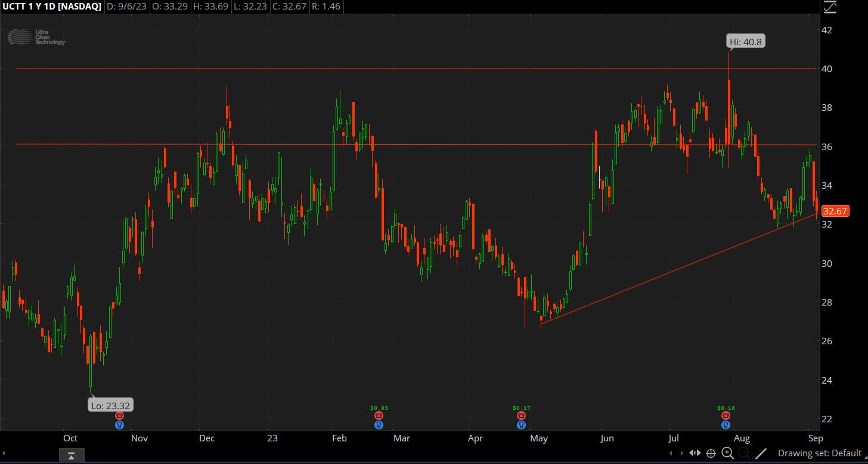The width and height of the screenshot is (868, 464).
Task: Select the Lo: 23.32 label near the October low
Action: (x=111, y=404)
